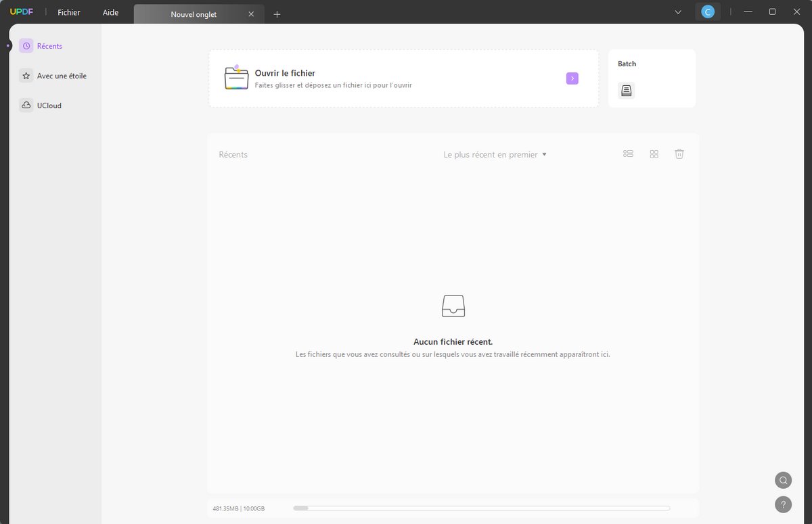The height and width of the screenshot is (524, 812).
Task: Click the cloud storage usage bar
Action: pos(481,508)
